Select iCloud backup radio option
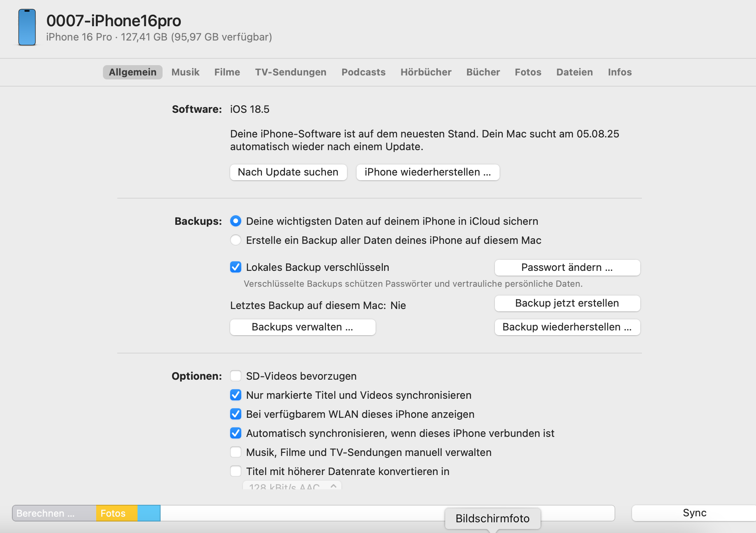This screenshot has width=756, height=533. (236, 221)
